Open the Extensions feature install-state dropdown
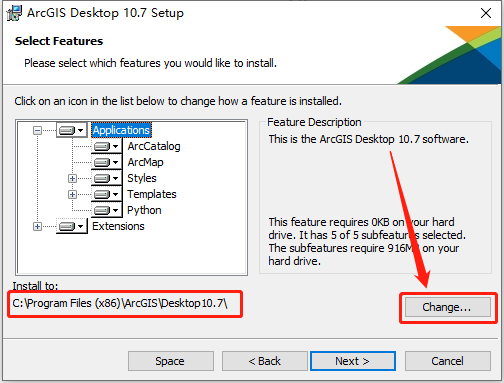The image size is (504, 383). pos(71,226)
